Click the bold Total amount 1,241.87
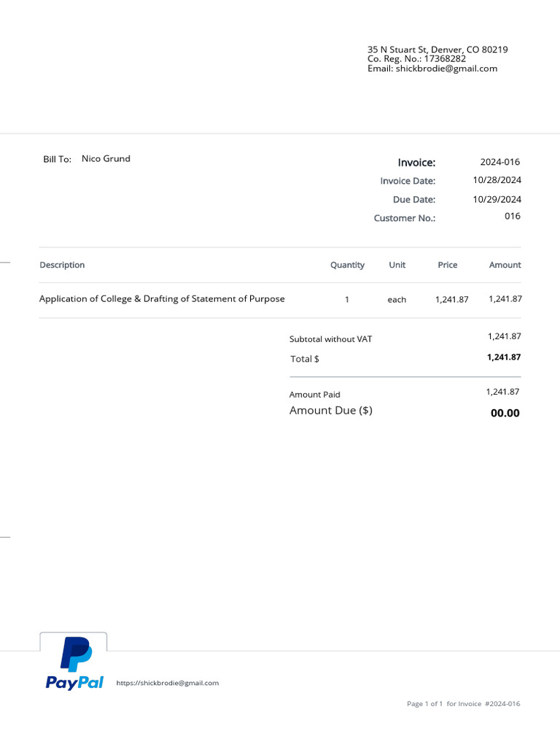560x747 pixels. [x=504, y=357]
